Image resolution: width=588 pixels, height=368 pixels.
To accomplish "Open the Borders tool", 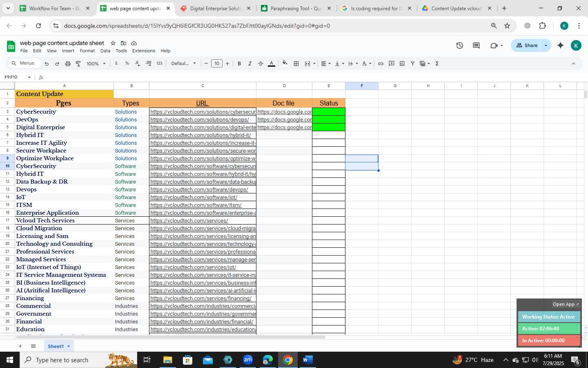I will point(296,63).
